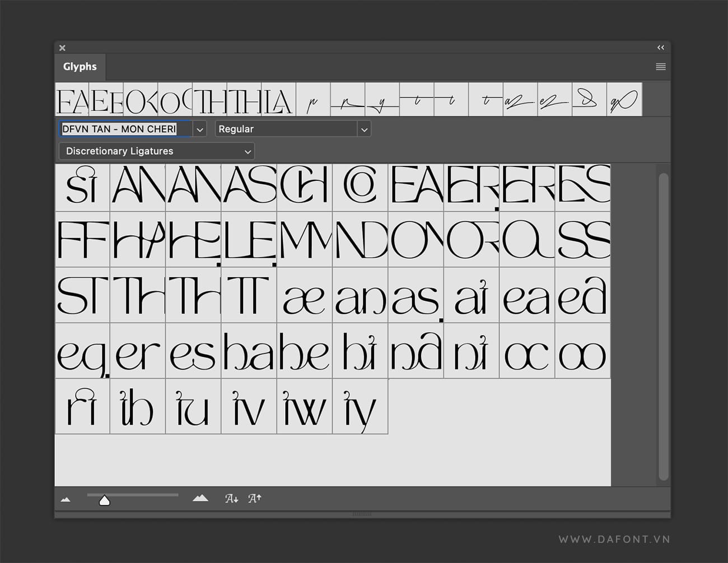Open the font family dropdown
728x563 pixels.
(x=199, y=129)
